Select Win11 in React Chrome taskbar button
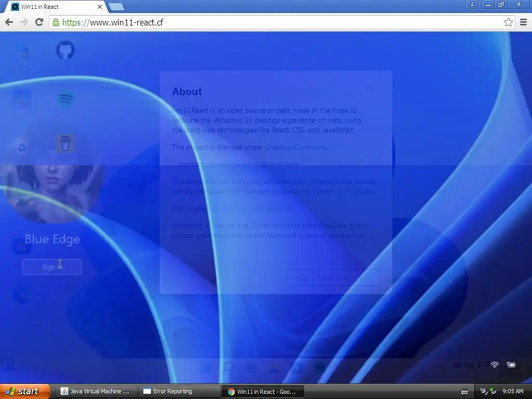Screen dimensions: 532x399 click(262, 392)
